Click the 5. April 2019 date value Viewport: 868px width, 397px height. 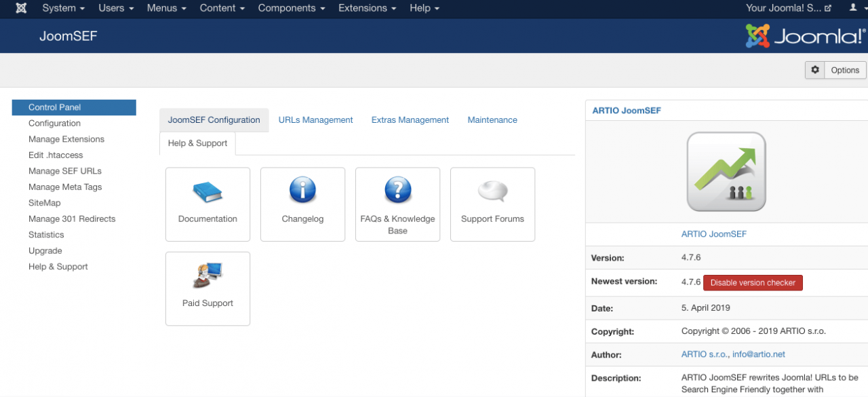pyautogui.click(x=706, y=308)
